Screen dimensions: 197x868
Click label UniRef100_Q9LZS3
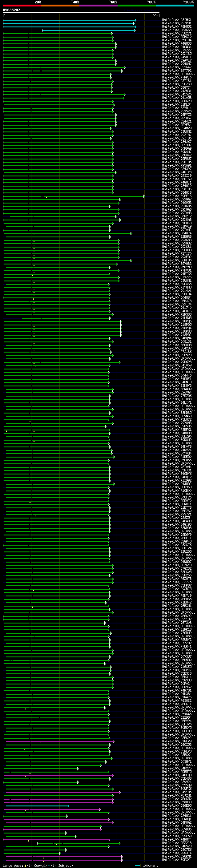point(177,84)
